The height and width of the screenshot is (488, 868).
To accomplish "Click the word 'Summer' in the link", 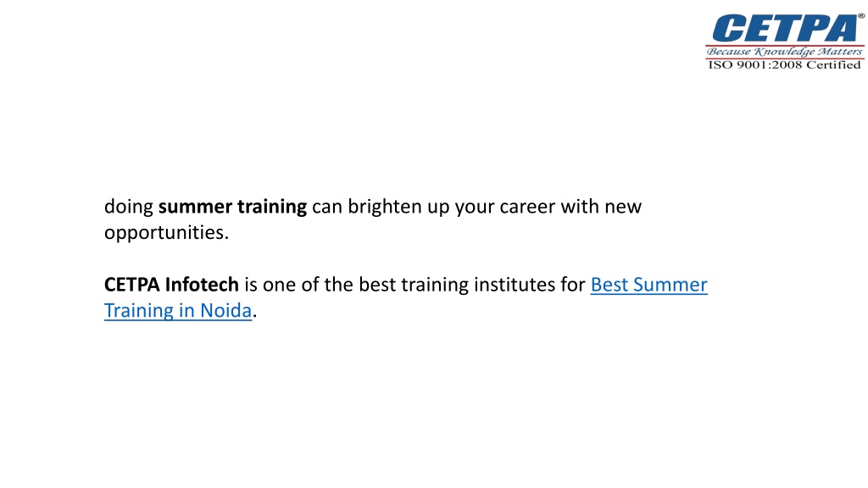I will 670,285.
